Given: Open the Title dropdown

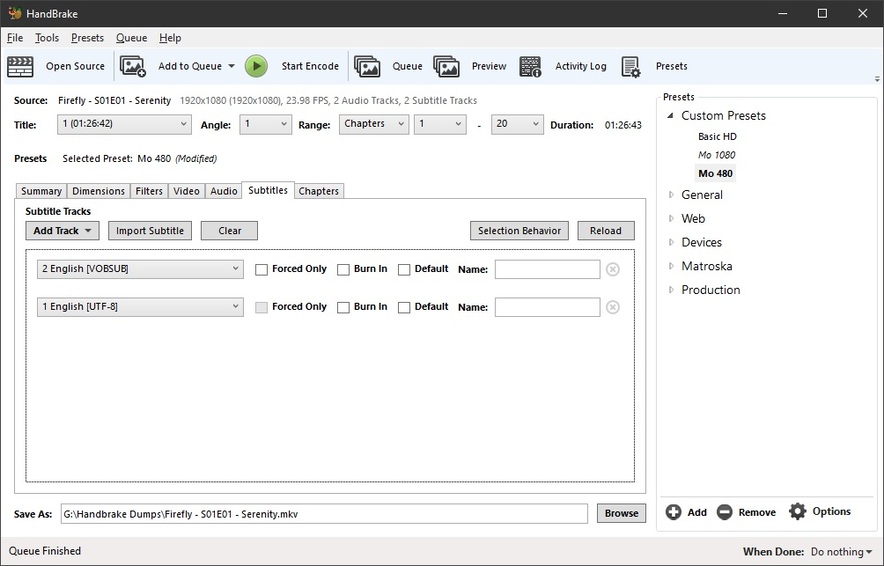Looking at the screenshot, I should [124, 124].
